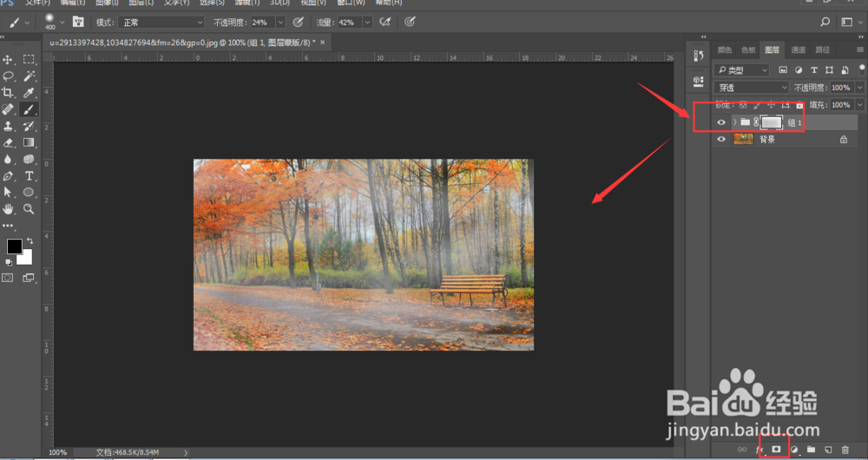Close the open jpg document tab

point(322,42)
